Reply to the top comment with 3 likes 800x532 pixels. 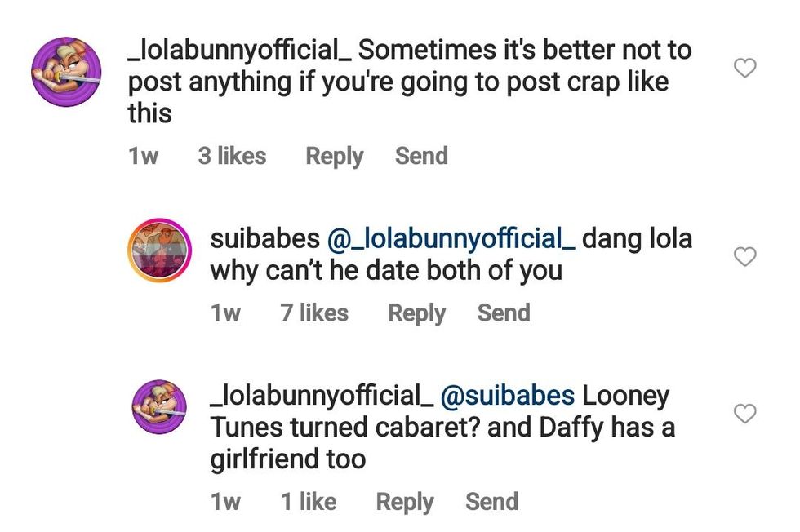click(334, 156)
